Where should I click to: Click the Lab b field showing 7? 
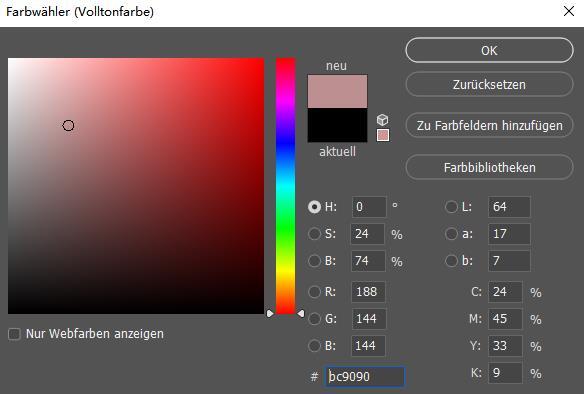click(509, 261)
